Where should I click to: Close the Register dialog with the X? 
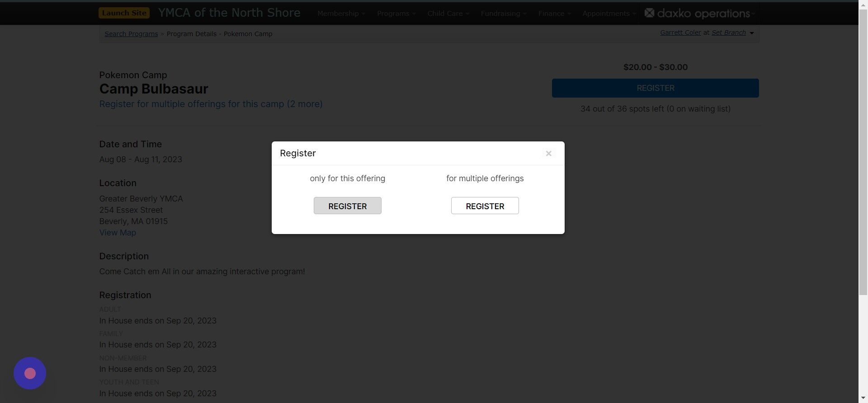pyautogui.click(x=548, y=154)
